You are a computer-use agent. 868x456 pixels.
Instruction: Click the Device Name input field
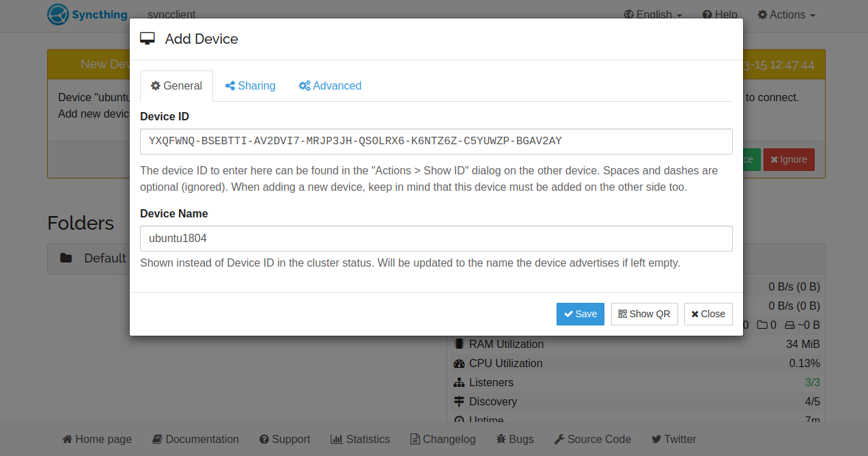pyautogui.click(x=436, y=239)
